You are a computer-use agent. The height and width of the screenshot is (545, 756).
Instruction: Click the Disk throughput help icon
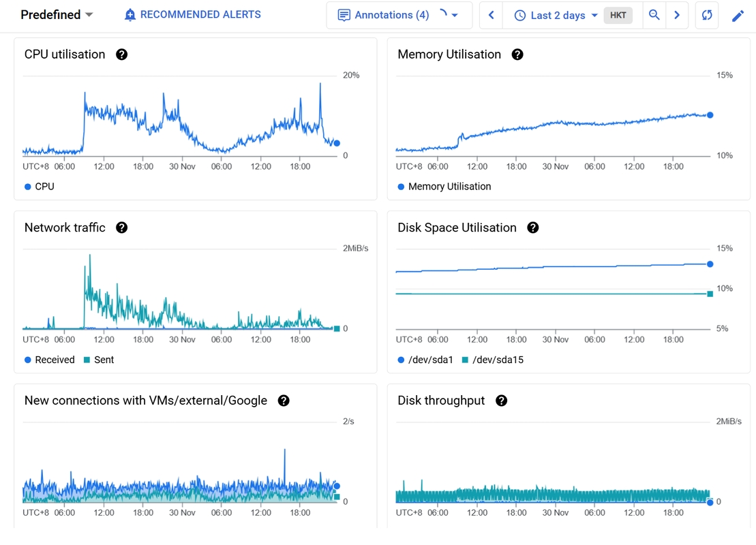point(501,401)
